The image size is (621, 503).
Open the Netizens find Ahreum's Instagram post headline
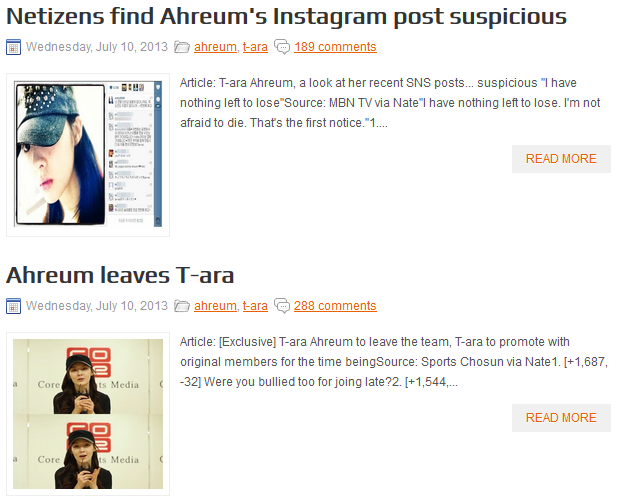[287, 17]
